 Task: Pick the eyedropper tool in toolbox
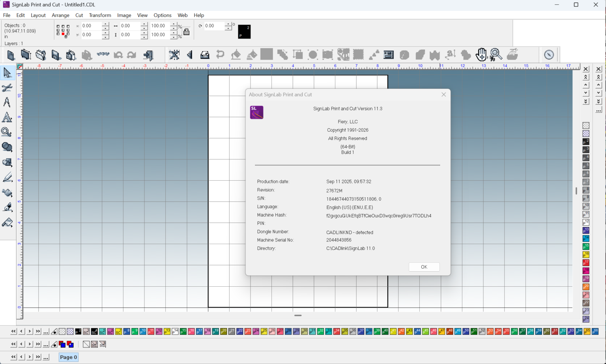7,207
